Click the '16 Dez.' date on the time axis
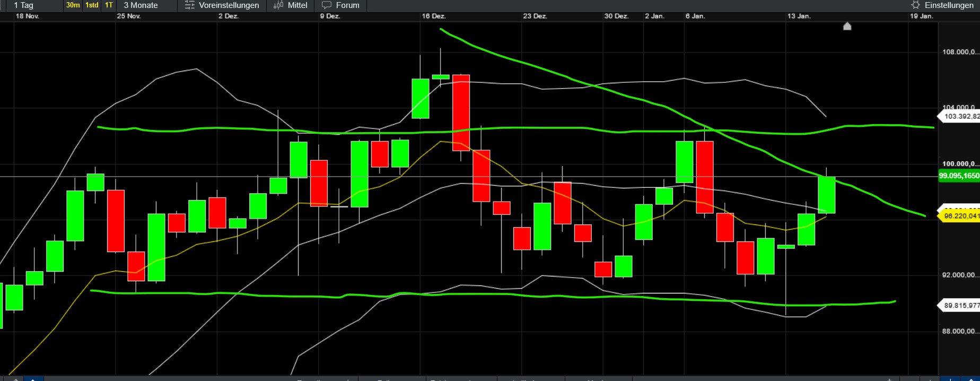Screen dimensions: 980x381 click(x=433, y=16)
